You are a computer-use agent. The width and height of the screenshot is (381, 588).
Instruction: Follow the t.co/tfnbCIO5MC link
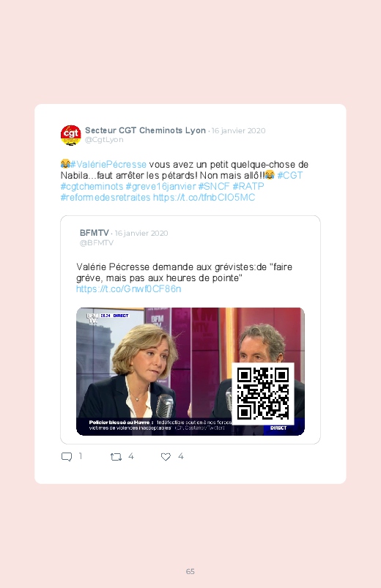pos(204,197)
